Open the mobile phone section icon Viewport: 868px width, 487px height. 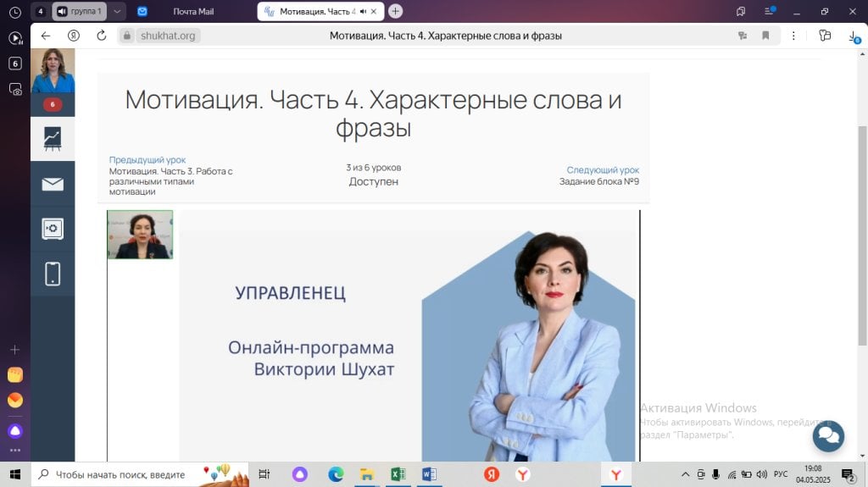(53, 274)
